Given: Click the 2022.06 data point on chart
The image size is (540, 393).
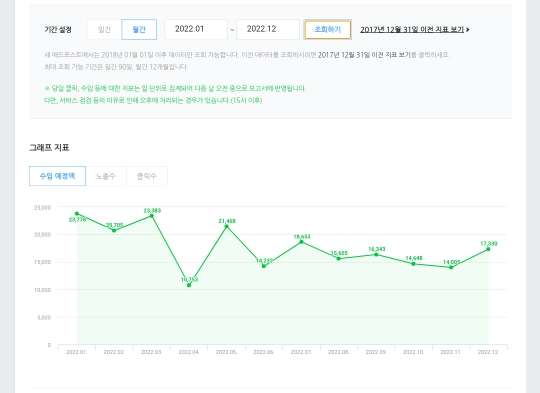Looking at the screenshot, I should 264,266.
